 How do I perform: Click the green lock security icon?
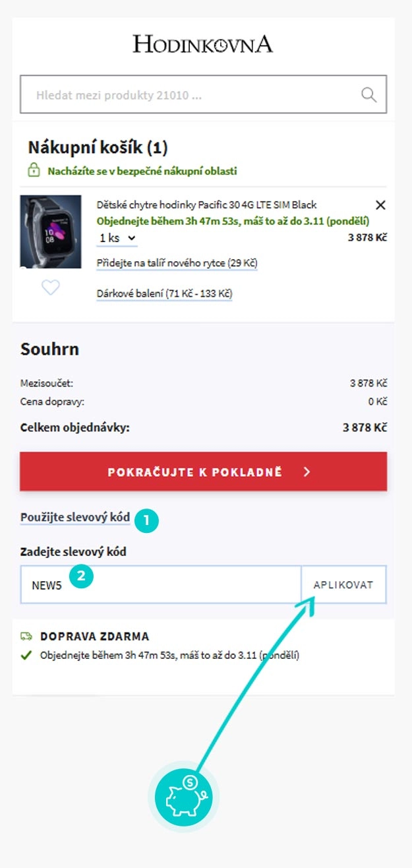[x=33, y=171]
